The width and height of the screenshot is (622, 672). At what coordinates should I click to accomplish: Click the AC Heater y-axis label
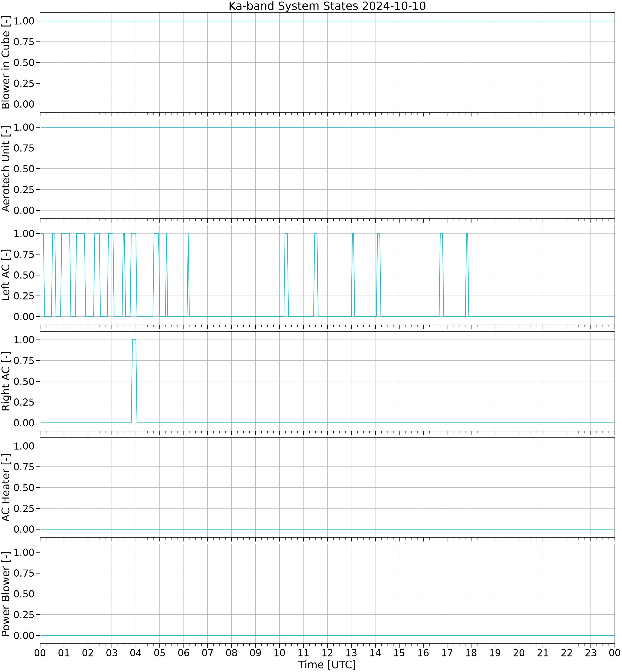(6, 487)
